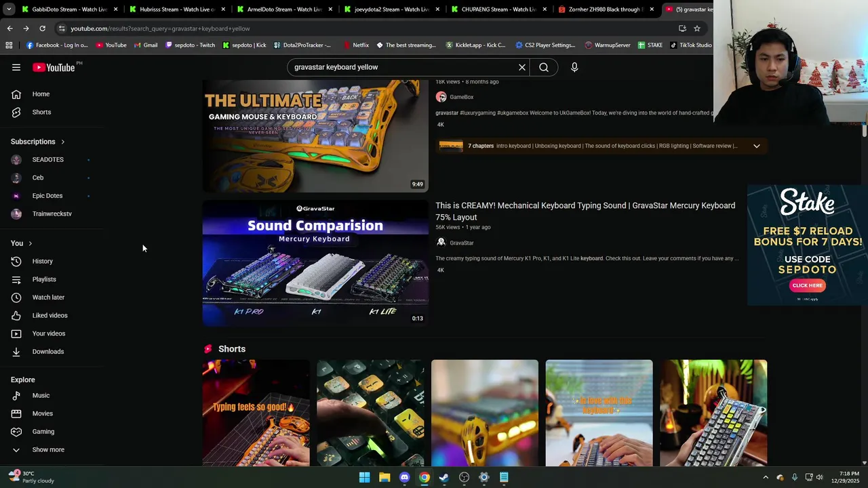
Task: Open the Chrome tab search dropdown
Action: coord(9,9)
